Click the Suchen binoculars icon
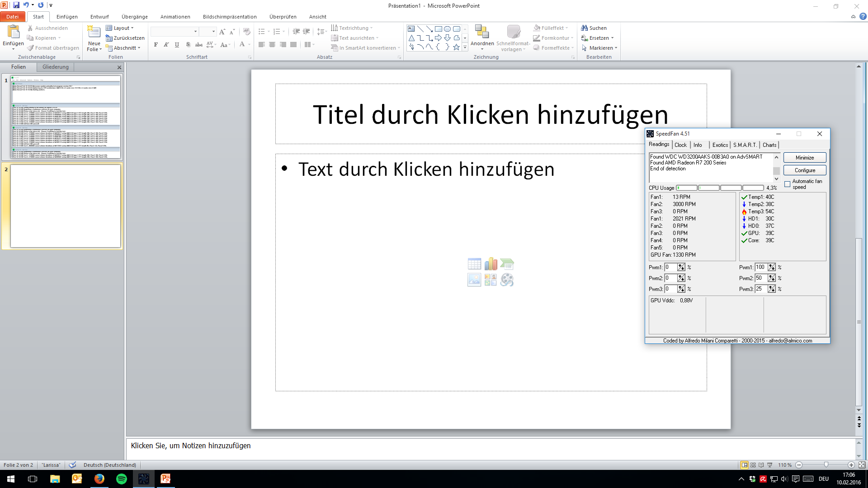Screen dimensions: 868x488 click(585, 28)
